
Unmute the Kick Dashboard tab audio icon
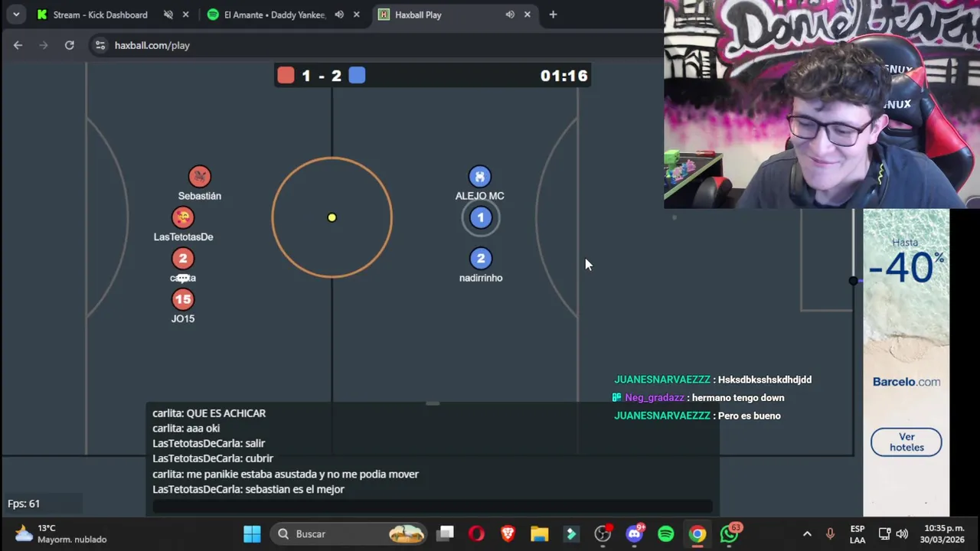(168, 15)
